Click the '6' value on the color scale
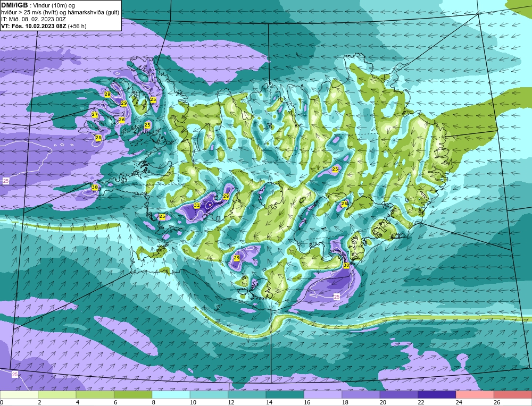532x406 pixels. 115,403
